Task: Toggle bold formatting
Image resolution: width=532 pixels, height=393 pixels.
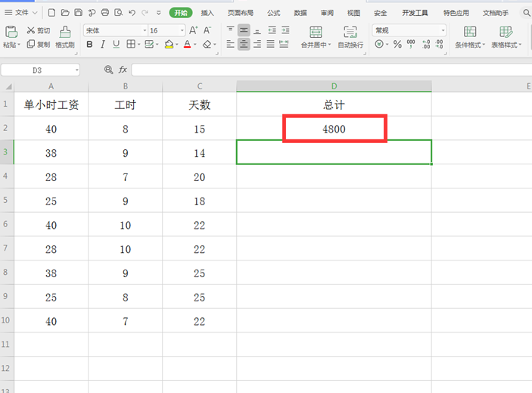Action: (89, 44)
